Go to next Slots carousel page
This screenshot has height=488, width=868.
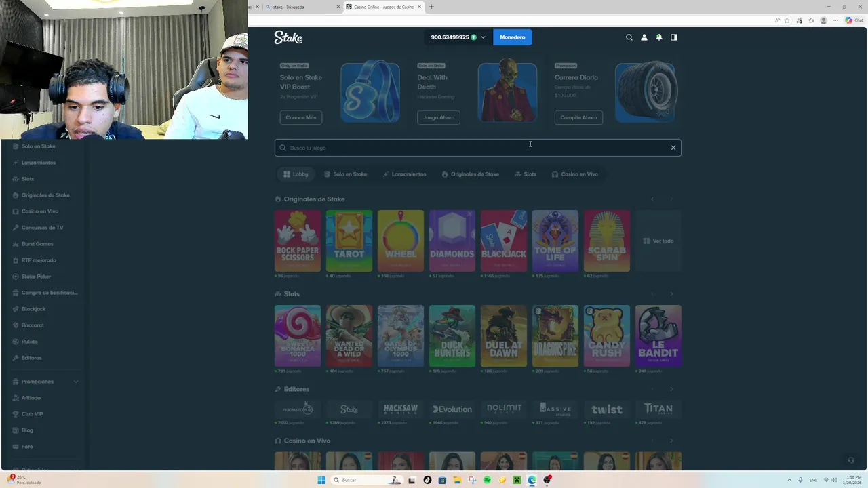point(671,294)
